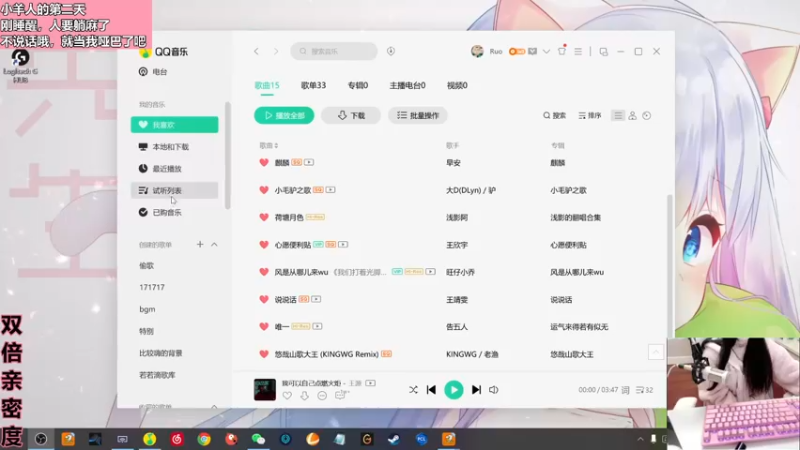Play MV for 麒麟

(309, 162)
